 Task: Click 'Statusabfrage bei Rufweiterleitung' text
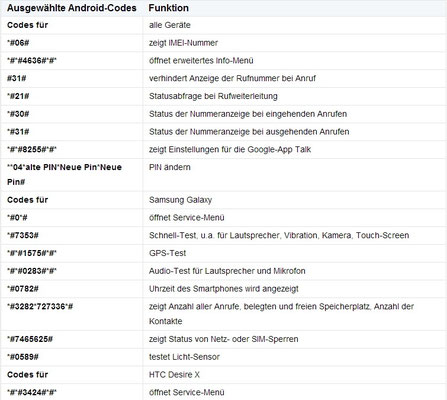[213, 96]
